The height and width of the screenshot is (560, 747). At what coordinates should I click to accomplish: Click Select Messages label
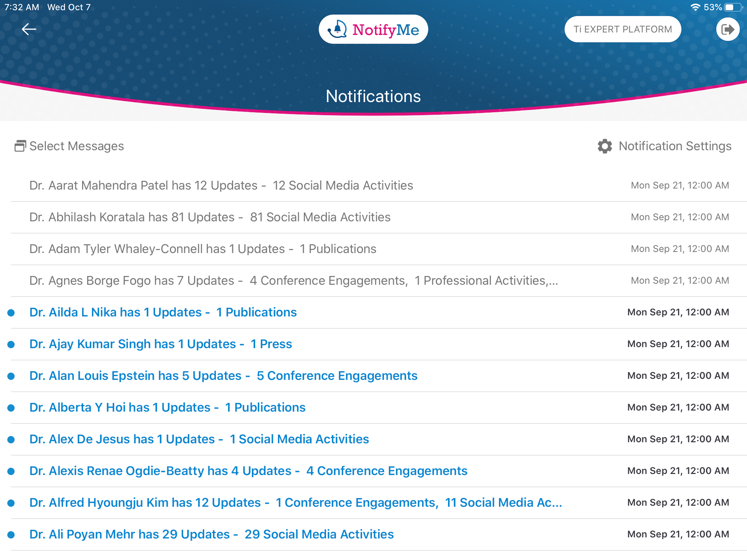point(77,146)
